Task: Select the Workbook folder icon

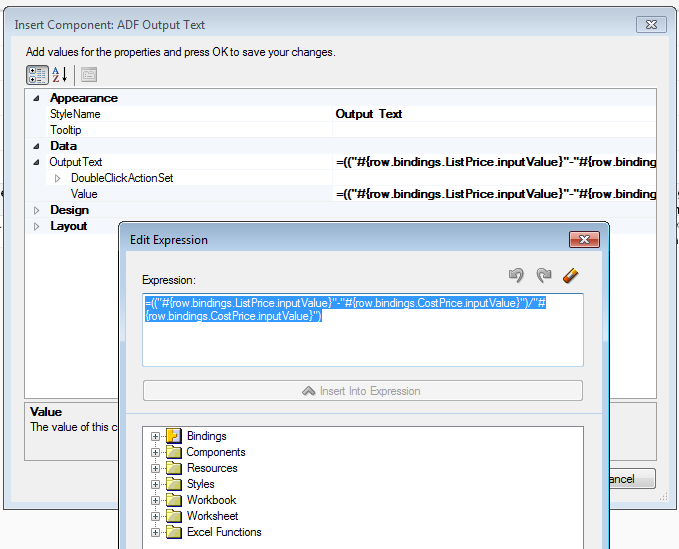Action: [174, 500]
